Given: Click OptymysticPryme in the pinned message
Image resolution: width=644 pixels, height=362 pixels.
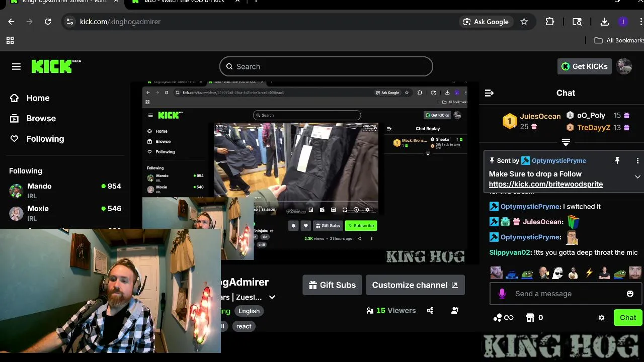Looking at the screenshot, I should 558,160.
